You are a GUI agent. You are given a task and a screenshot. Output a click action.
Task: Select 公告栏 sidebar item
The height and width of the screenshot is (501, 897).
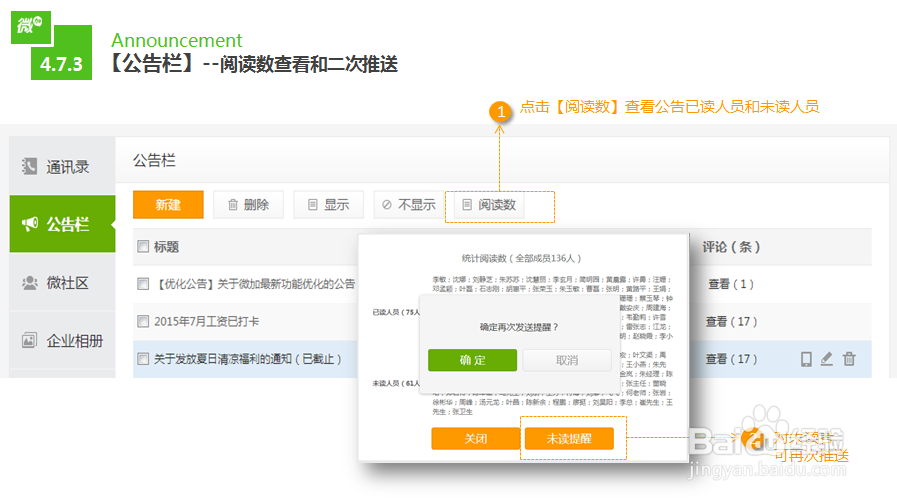pyautogui.click(x=62, y=224)
